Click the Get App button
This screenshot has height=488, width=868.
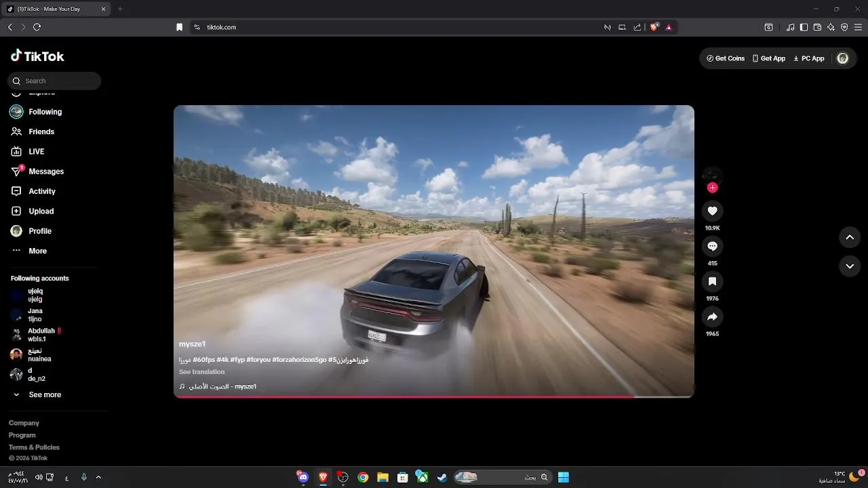coord(769,58)
